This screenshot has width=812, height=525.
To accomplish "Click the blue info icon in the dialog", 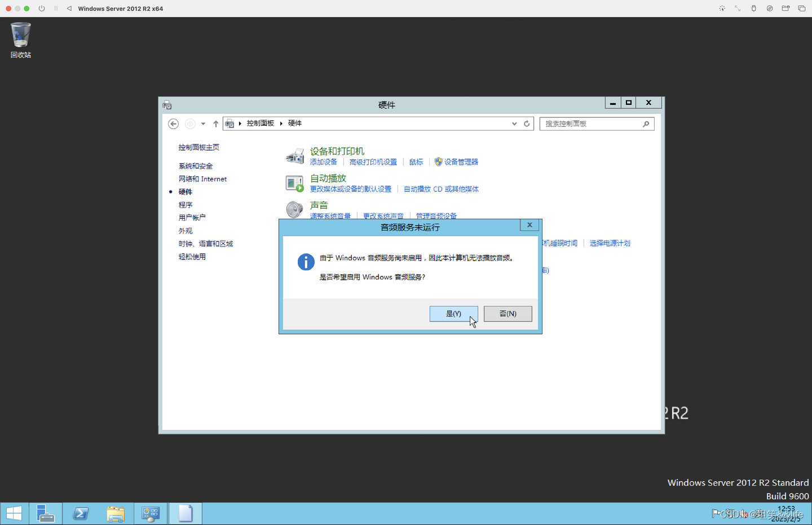I will click(306, 262).
